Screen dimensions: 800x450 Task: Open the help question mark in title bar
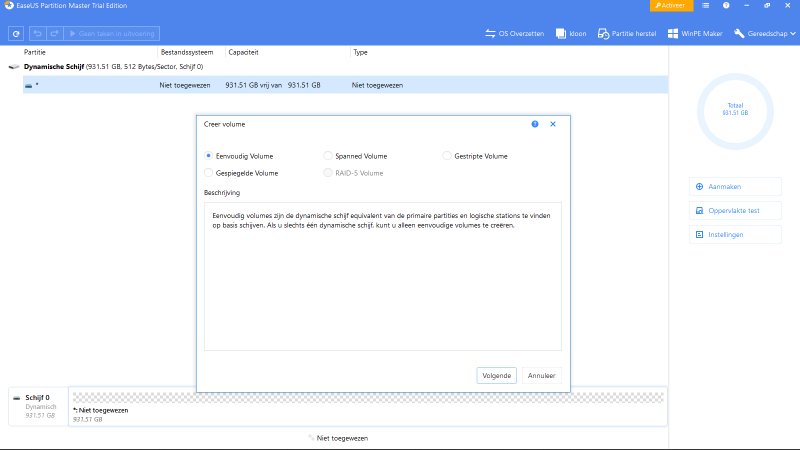point(726,6)
